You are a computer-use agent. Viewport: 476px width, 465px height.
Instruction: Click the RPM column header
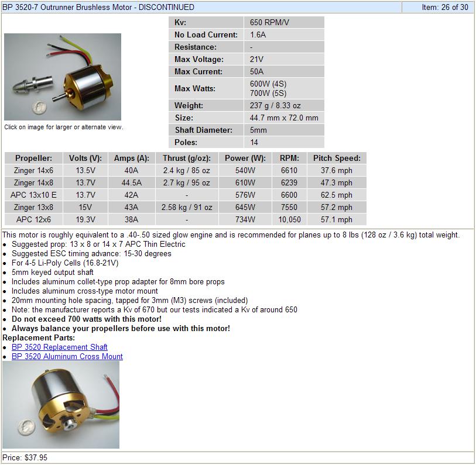coord(289,159)
